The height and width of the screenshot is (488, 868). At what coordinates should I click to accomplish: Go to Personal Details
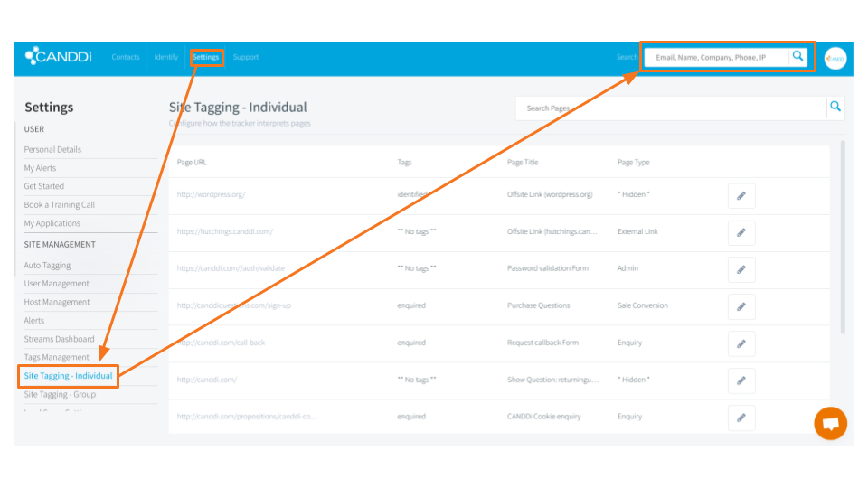pos(52,149)
